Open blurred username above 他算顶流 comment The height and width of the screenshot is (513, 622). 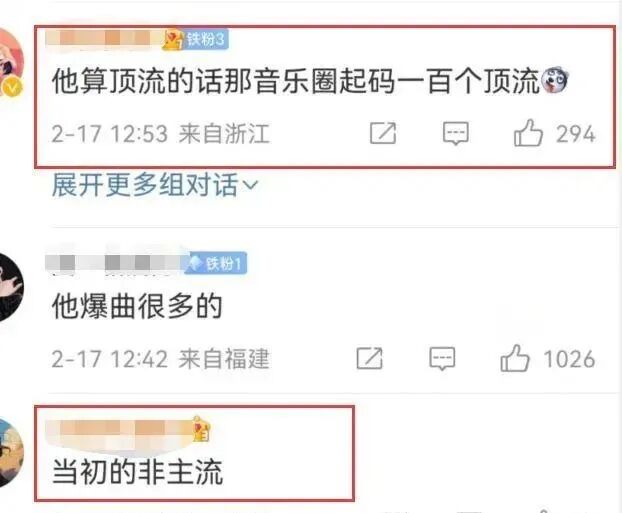[104, 40]
